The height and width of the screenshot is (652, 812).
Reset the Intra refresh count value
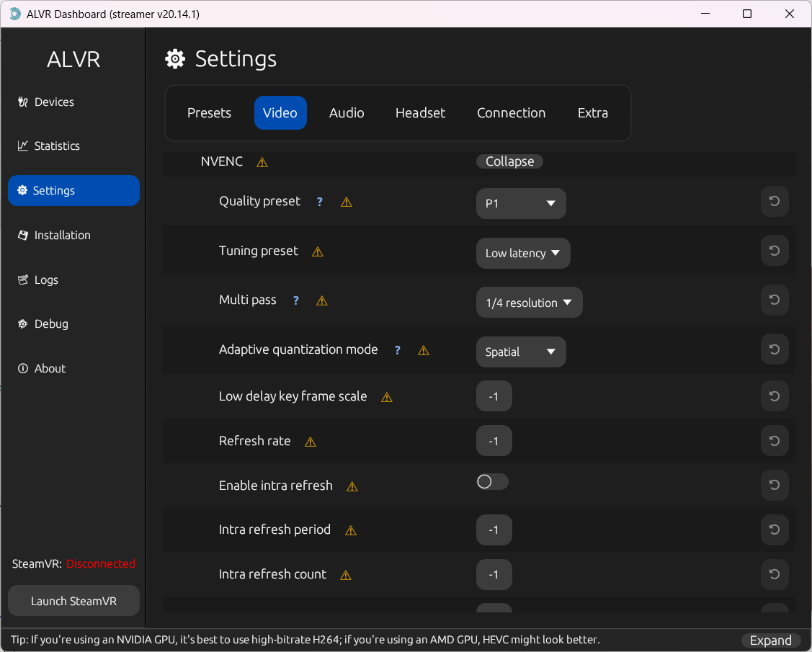[x=775, y=574]
